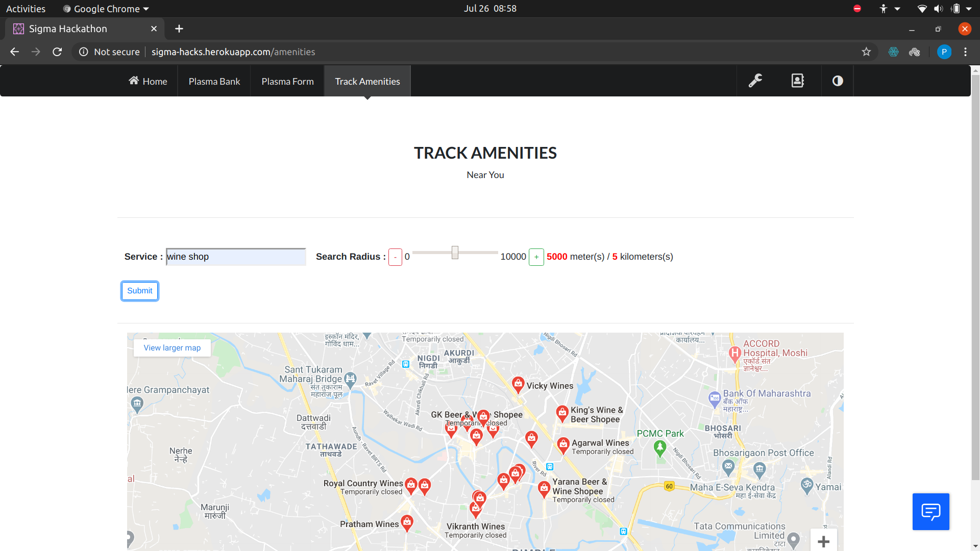
Task: Open the Plasma Form menu item
Action: 287,81
